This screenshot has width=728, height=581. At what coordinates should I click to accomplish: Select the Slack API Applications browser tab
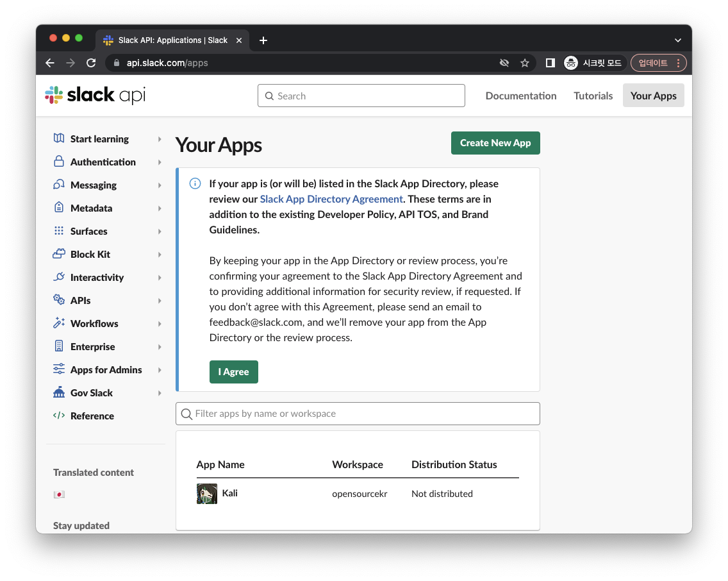[x=173, y=40]
